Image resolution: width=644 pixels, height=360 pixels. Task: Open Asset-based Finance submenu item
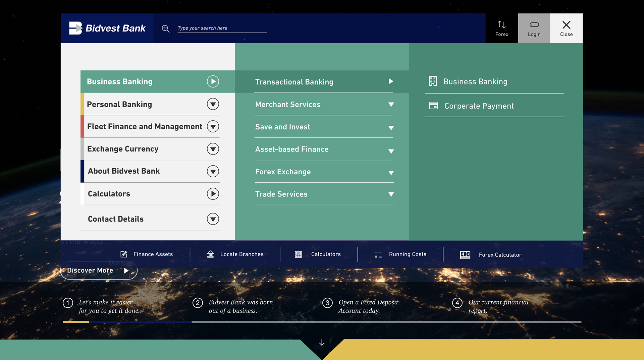[292, 149]
